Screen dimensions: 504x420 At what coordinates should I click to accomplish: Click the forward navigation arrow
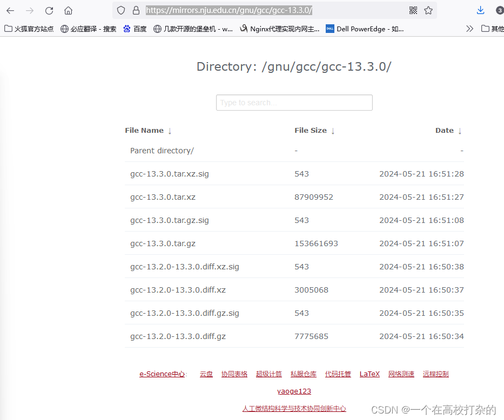tap(29, 10)
